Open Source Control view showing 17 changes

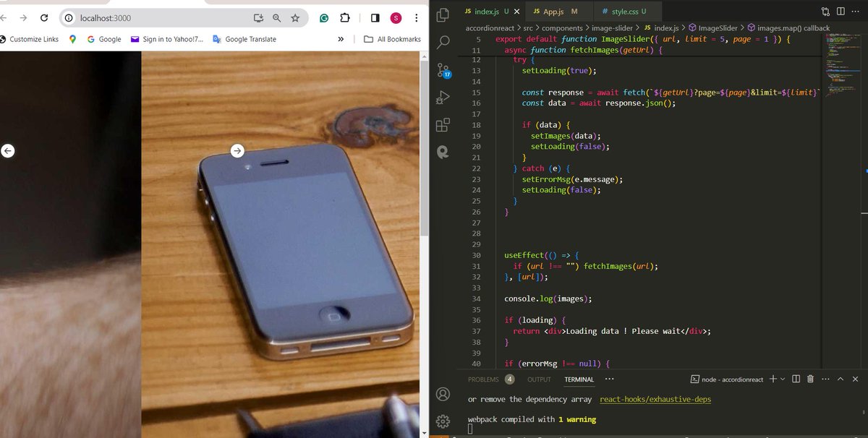[443, 70]
